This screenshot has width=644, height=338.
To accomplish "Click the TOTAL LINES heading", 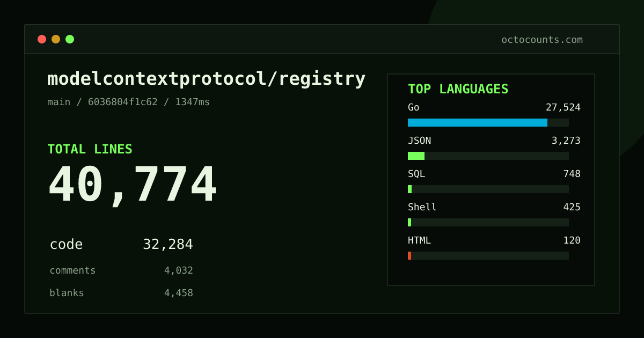I will [x=90, y=149].
